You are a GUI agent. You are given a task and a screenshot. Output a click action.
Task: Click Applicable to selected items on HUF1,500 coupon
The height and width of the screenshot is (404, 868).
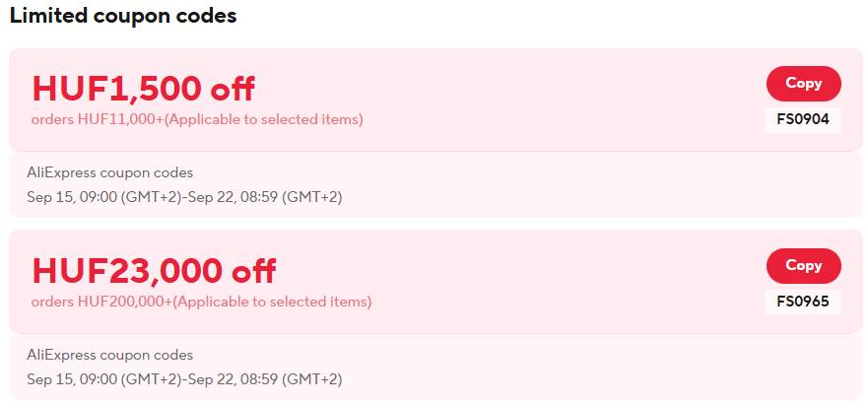coord(264,120)
